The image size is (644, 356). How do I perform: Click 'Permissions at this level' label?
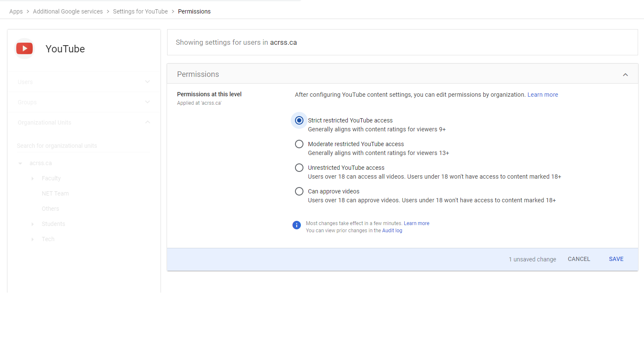209,94
